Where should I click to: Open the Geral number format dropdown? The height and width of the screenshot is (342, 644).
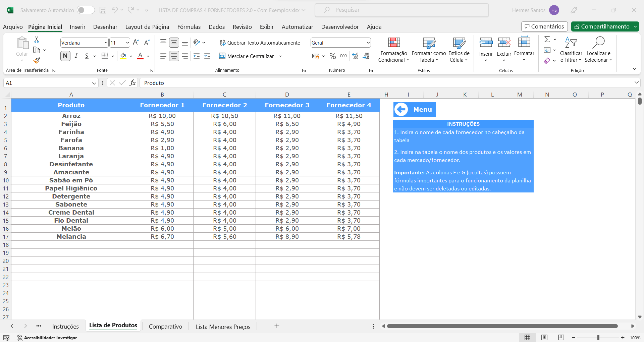click(x=368, y=43)
